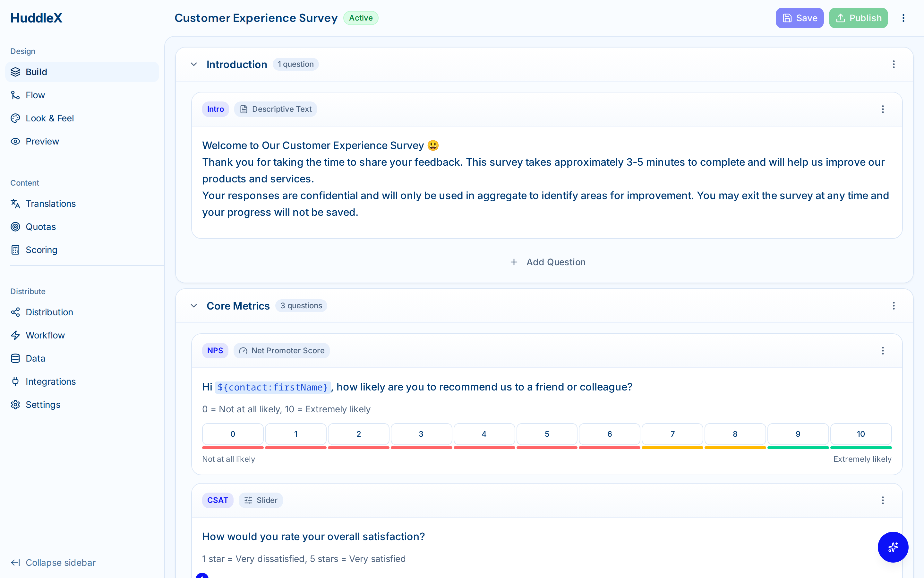
Task: Click the Integrations plug icon
Action: point(15,381)
